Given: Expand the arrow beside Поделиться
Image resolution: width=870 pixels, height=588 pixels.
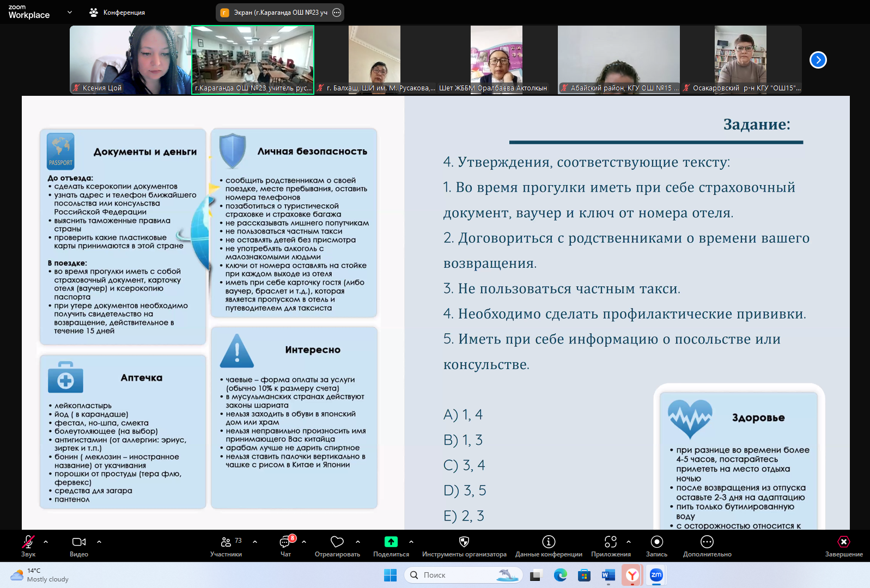Looking at the screenshot, I should coord(411,542).
